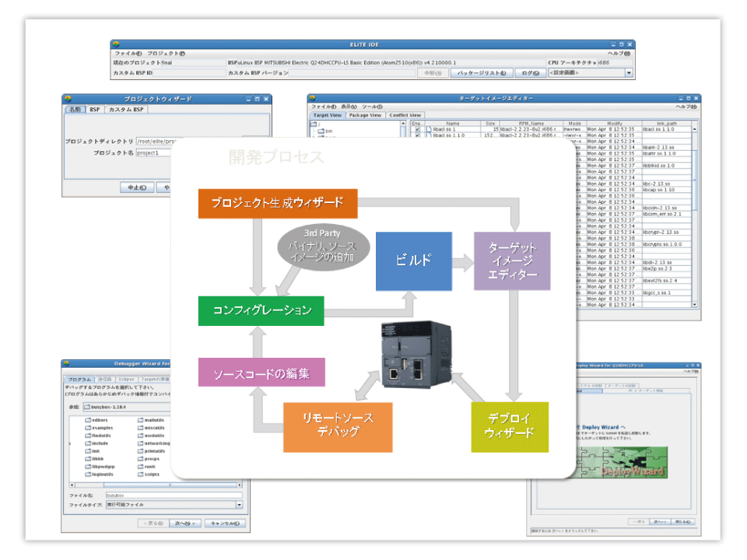The width and height of the screenshot is (747, 560).
Task: Expand the ファイルタイプ dropdown
Action: 239,505
